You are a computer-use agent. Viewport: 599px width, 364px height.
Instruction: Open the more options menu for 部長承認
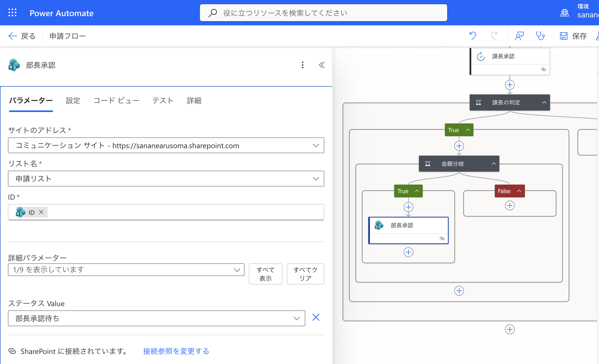click(x=303, y=65)
